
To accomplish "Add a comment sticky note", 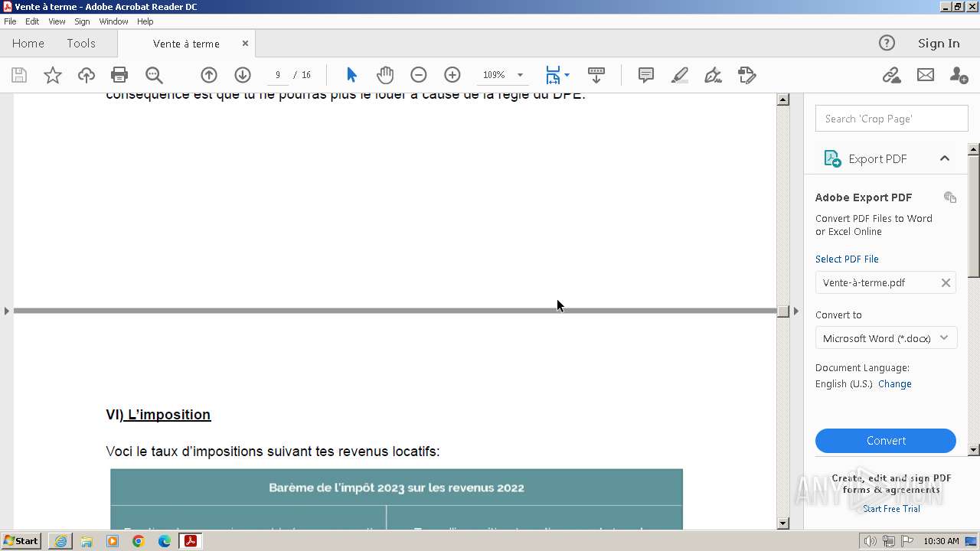I will (646, 75).
